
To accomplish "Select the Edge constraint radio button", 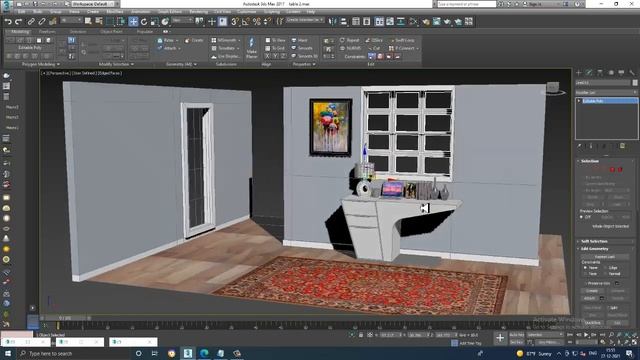I will [x=605, y=268].
